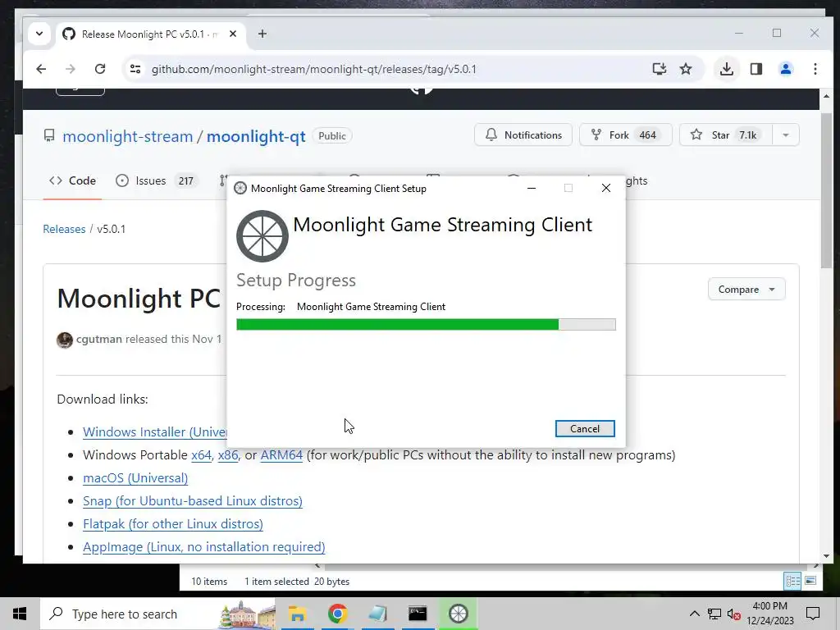This screenshot has width=840, height=630.
Task: Install page as app icon in address bar
Action: tap(660, 69)
